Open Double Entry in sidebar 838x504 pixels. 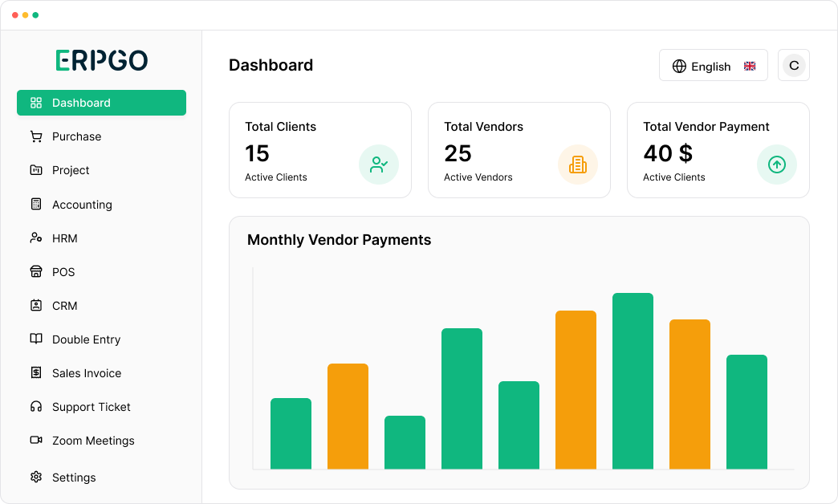[x=102, y=339]
